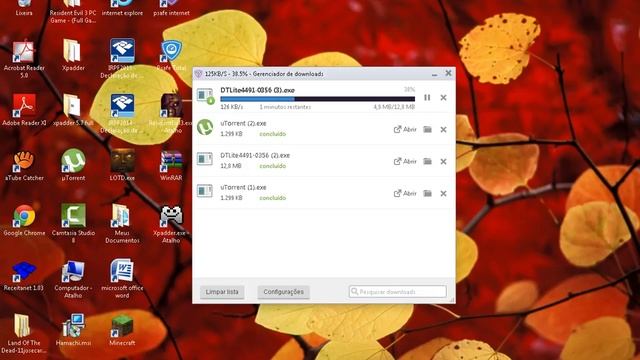Select the DTLite4491-0356 (3).exe file icon
The width and height of the screenshot is (640, 360).
pos(205,96)
